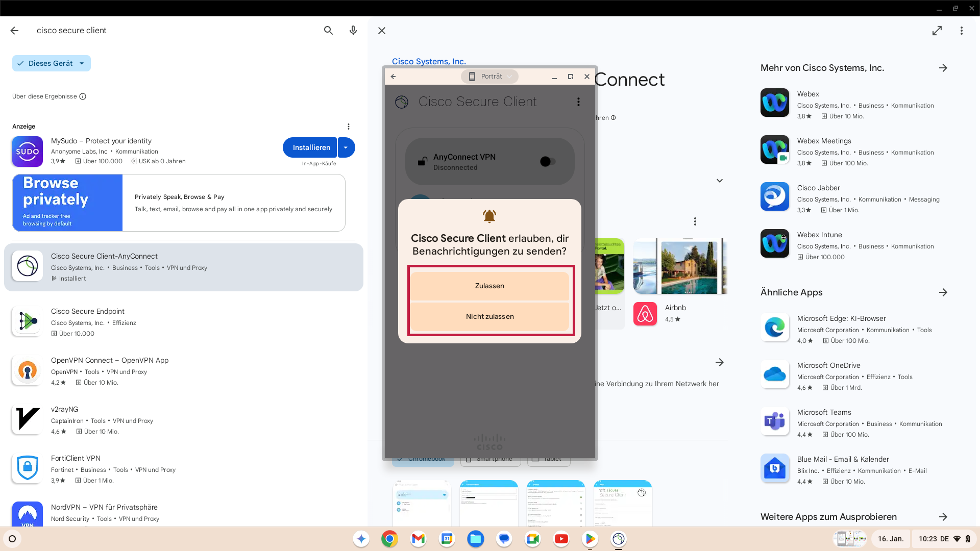This screenshot has height=551, width=980.
Task: Go back with the search back arrow
Action: [14, 31]
